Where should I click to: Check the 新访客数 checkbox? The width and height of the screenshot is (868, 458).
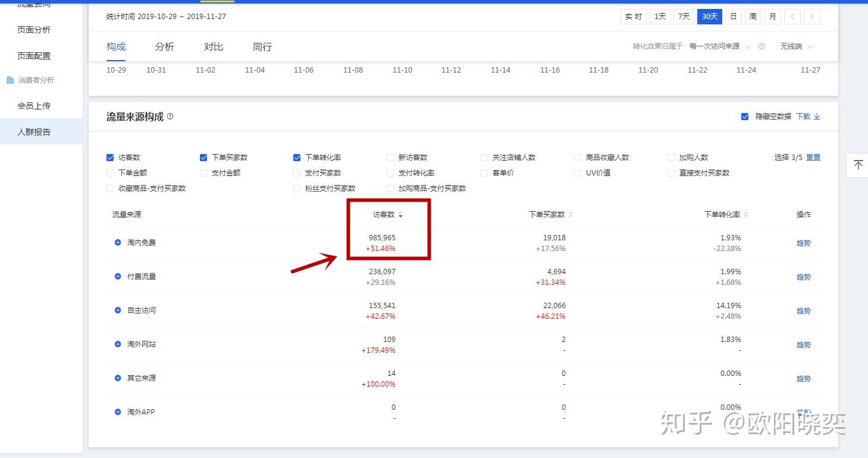click(x=390, y=158)
